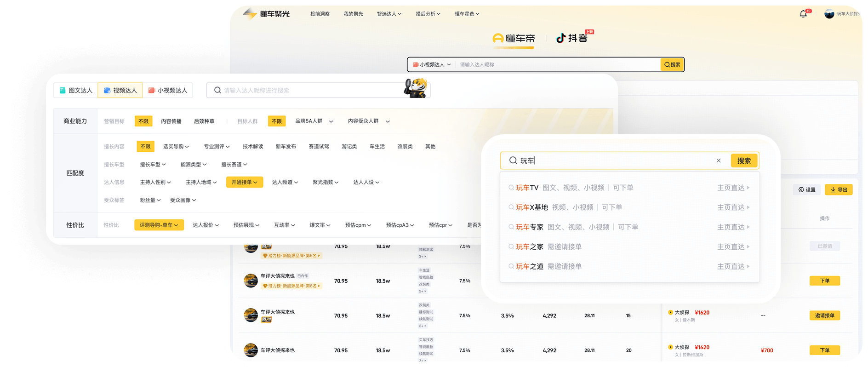Screen dimensions: 868x367
Task: Expand 品牌5A人群 dropdown
Action: point(314,121)
